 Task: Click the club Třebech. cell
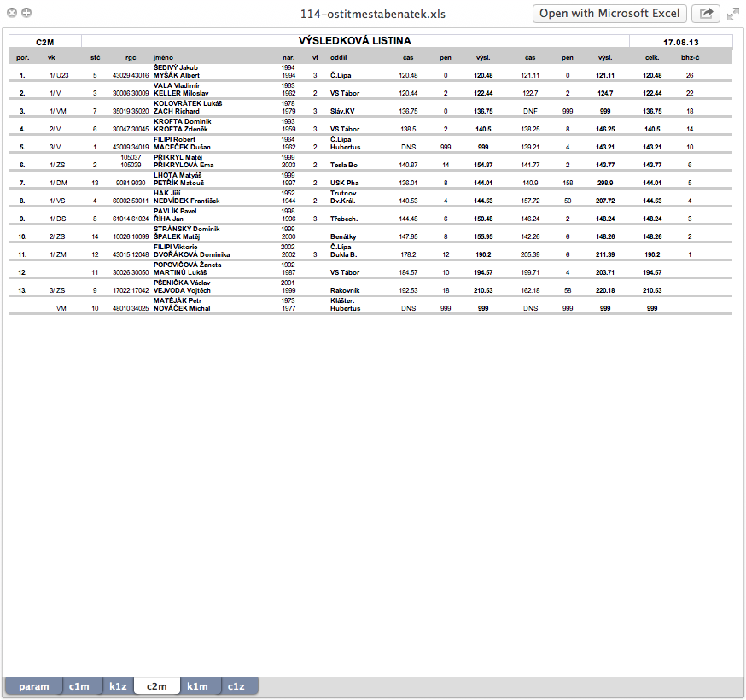344,219
